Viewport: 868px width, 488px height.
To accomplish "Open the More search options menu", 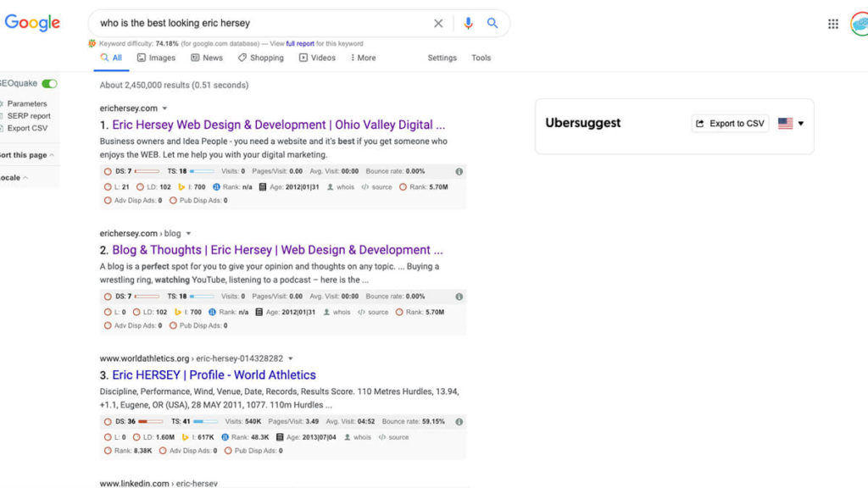I will click(362, 58).
